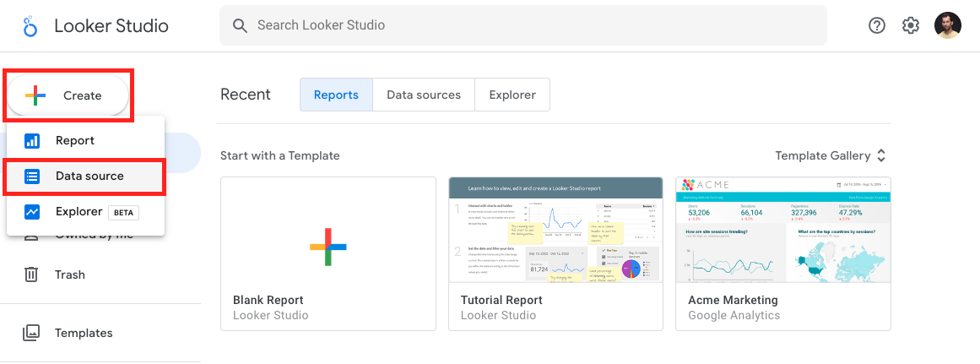The height and width of the screenshot is (364, 980).
Task: Click the user profile avatar
Action: (x=948, y=25)
